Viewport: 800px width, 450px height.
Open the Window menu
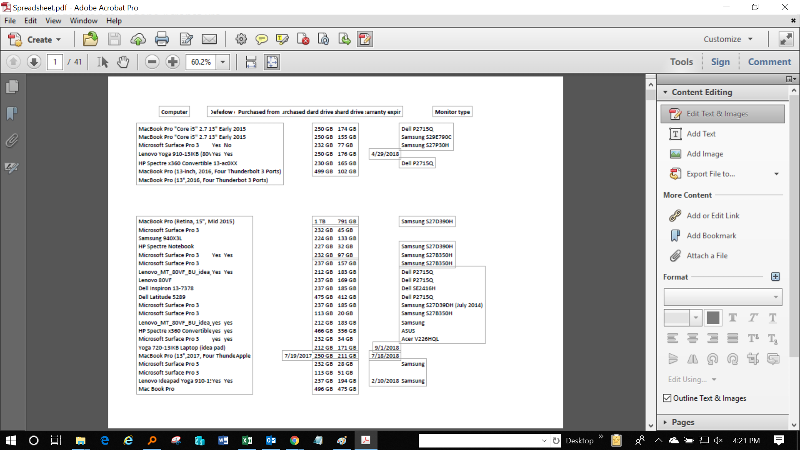[x=84, y=21]
